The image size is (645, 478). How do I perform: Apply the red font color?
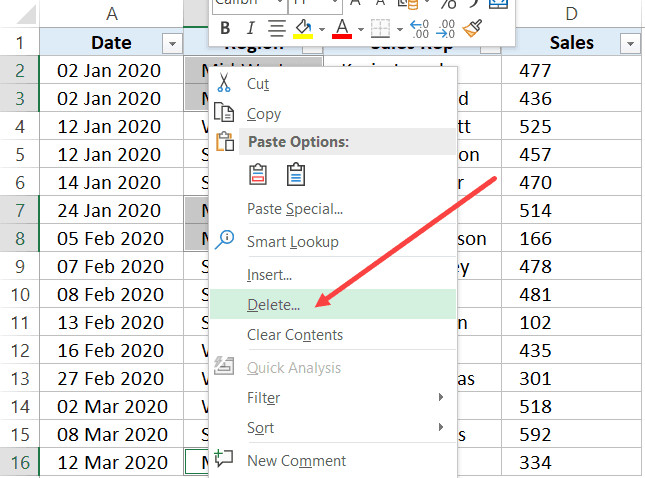pyautogui.click(x=342, y=28)
